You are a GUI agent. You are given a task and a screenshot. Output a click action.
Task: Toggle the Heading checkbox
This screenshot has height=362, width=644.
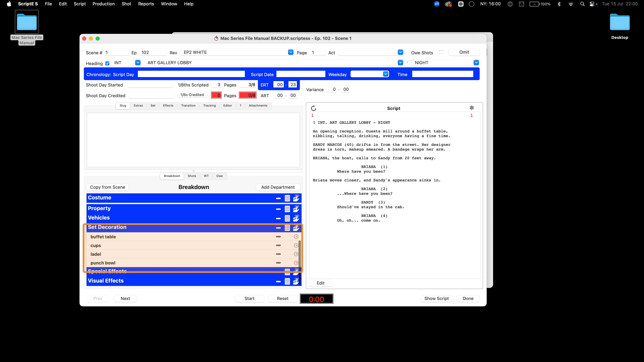(107, 64)
